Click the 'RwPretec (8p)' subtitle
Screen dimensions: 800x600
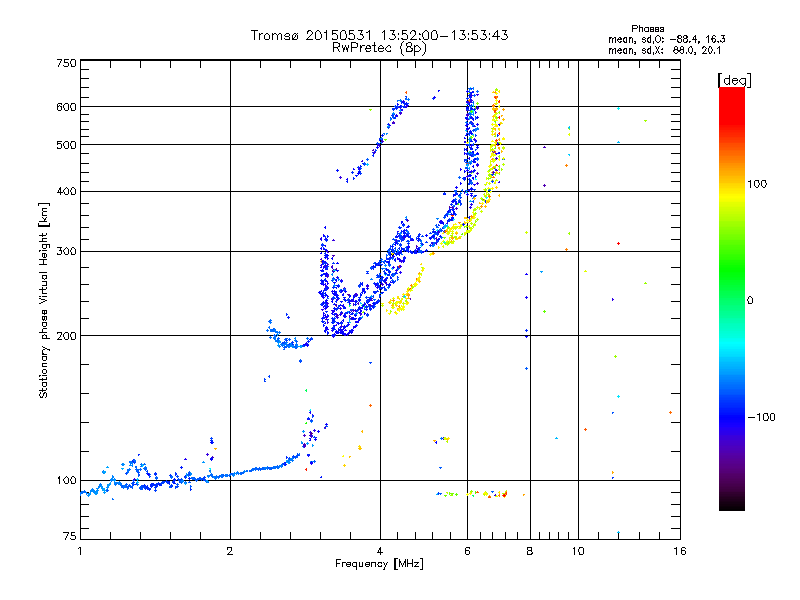(379, 48)
